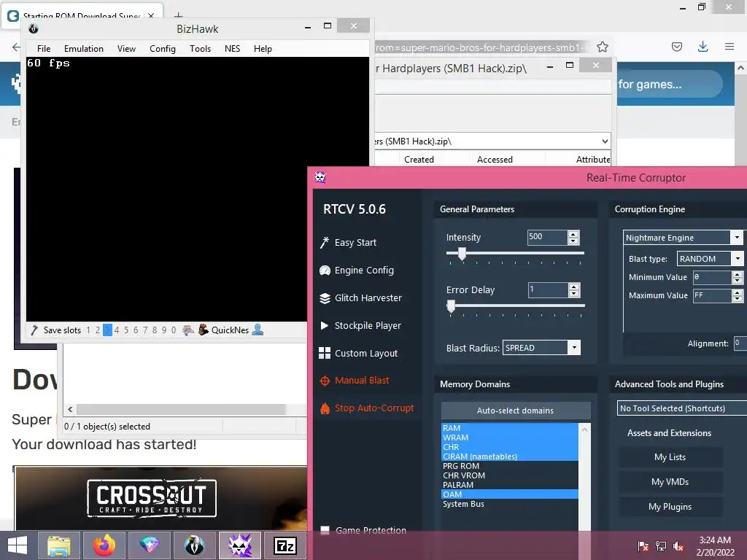Toggle RAM memory domain selection
747x560 pixels.
click(x=510, y=427)
